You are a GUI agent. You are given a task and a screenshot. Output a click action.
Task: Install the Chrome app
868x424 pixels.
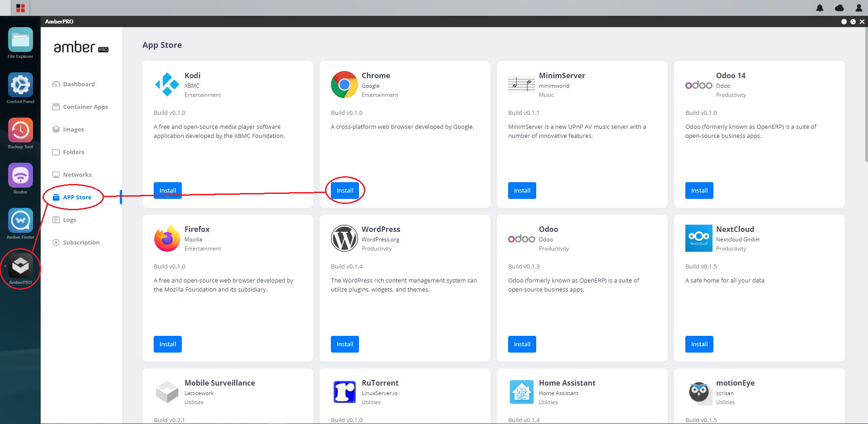click(345, 190)
